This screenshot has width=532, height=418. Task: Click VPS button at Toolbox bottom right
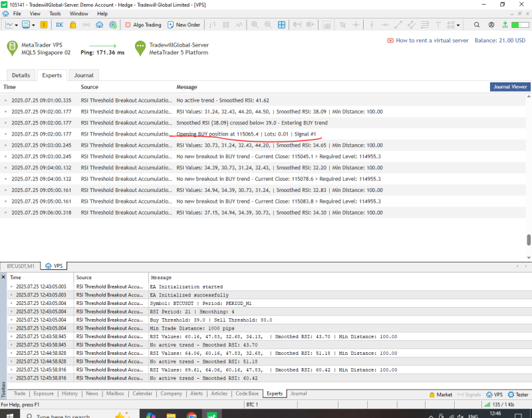tap(495, 395)
